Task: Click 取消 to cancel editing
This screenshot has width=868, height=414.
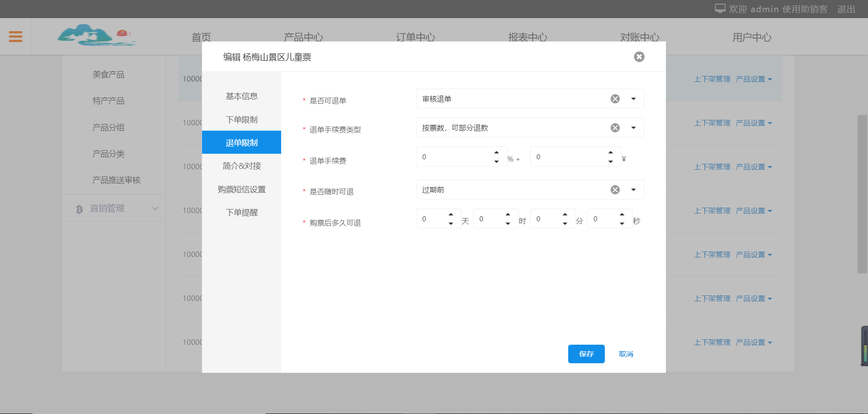Action: [626, 354]
